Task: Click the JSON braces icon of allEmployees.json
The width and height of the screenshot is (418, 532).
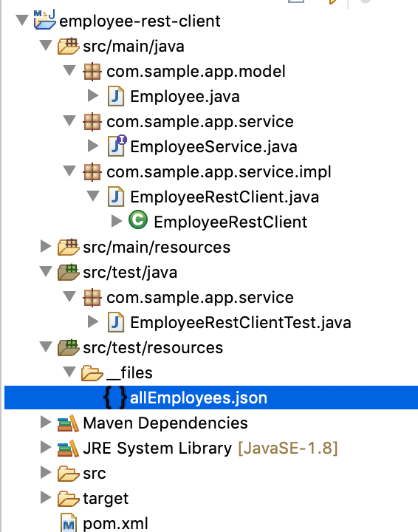Action: pyautogui.click(x=115, y=397)
